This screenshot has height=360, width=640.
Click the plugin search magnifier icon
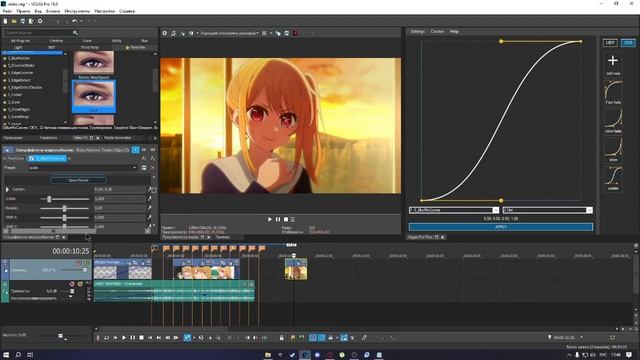[75, 33]
